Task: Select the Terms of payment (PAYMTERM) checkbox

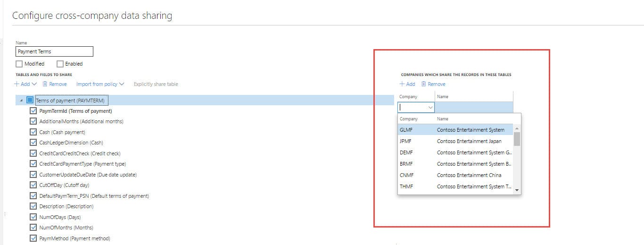Action: (30, 100)
